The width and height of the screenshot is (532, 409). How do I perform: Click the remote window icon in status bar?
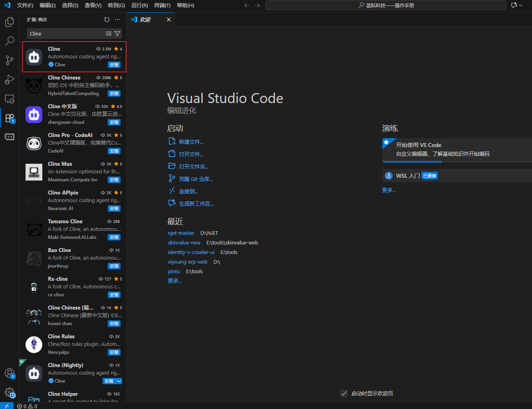pyautogui.click(x=7, y=406)
